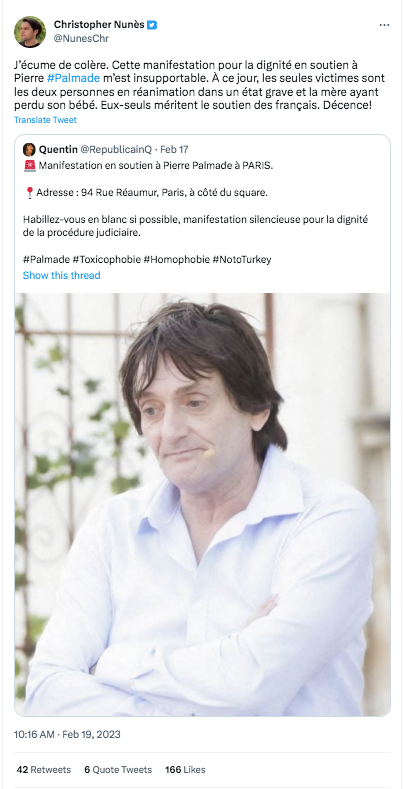Open Christopher Nunès display name

coord(99,24)
